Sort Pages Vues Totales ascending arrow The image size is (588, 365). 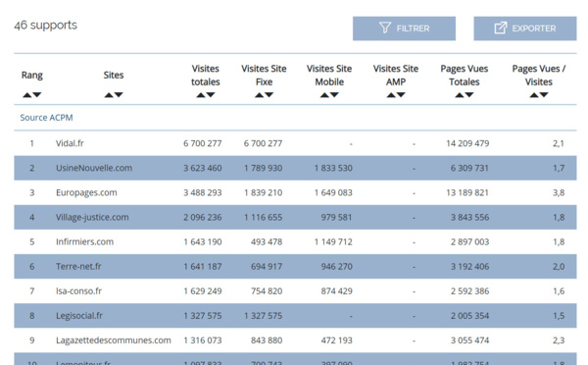(460, 95)
